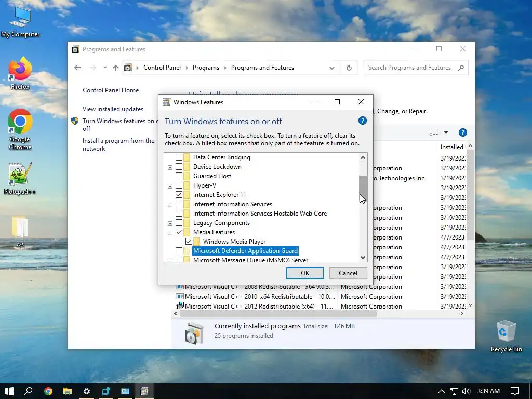This screenshot has height=399, width=532.
Task: Click the Windows Features help icon
Action: pos(362,121)
